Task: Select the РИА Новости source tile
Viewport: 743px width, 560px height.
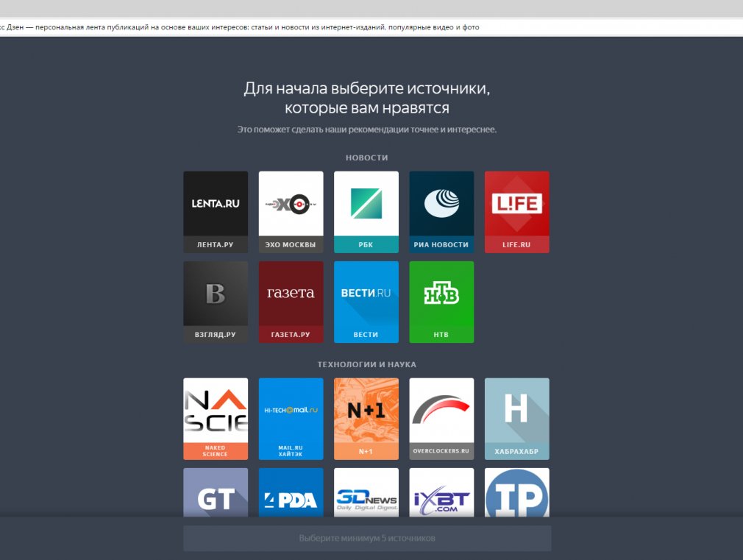Action: 441,212
